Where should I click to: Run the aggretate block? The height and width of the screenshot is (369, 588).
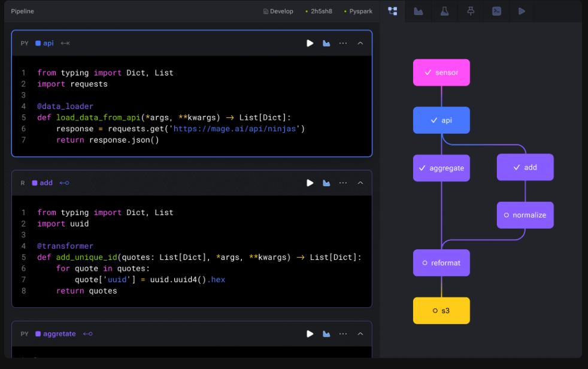(x=310, y=334)
